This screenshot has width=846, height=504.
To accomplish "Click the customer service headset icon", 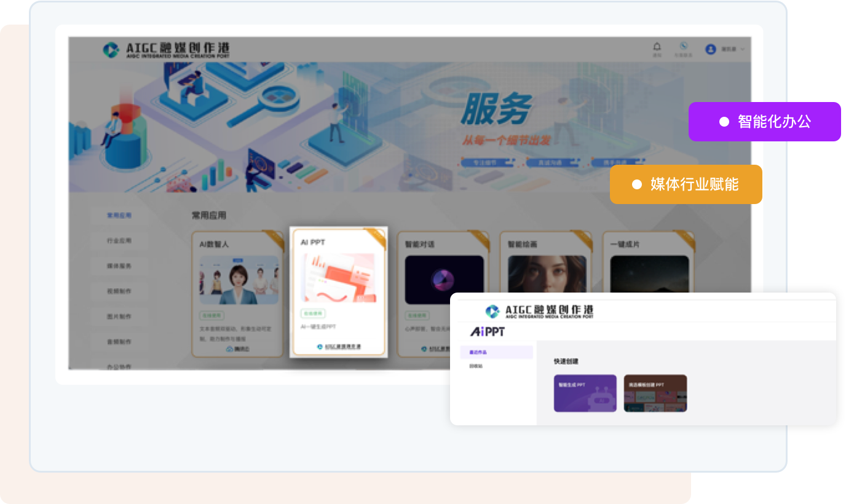I will coord(683,47).
